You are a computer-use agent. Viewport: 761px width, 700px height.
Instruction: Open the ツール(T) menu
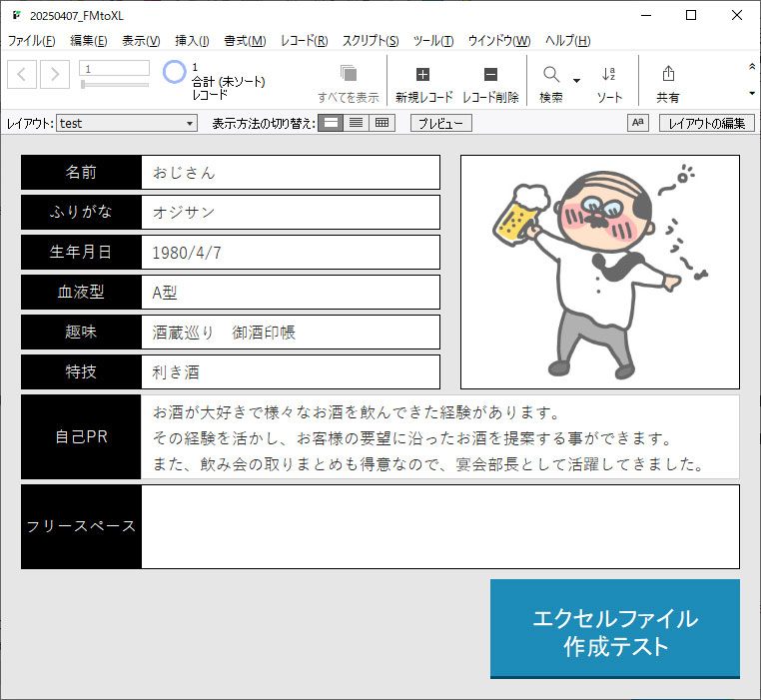(x=433, y=41)
